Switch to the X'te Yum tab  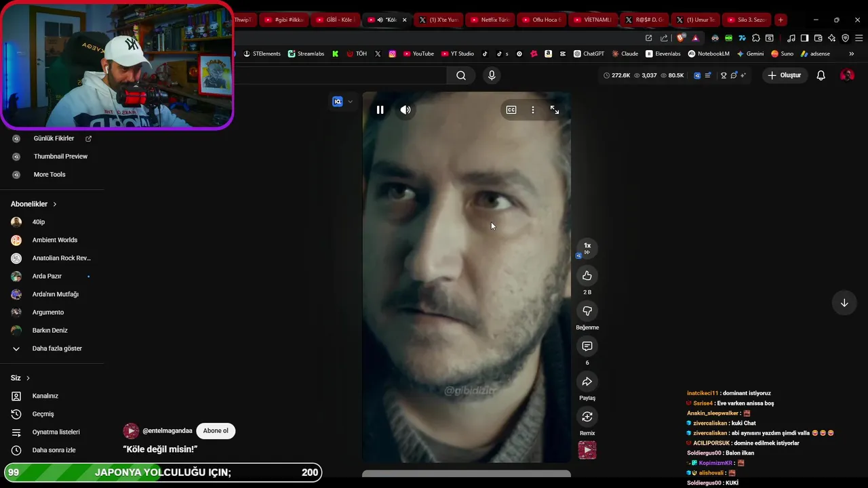click(438, 20)
